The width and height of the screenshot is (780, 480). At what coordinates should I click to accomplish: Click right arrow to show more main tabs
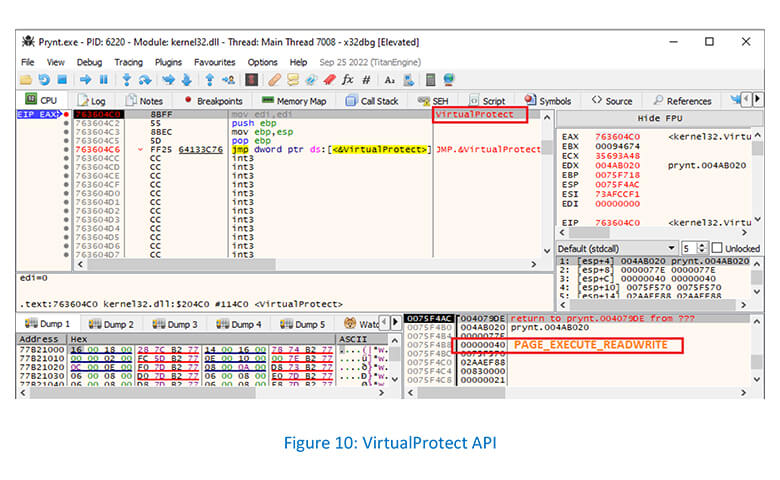(757, 99)
